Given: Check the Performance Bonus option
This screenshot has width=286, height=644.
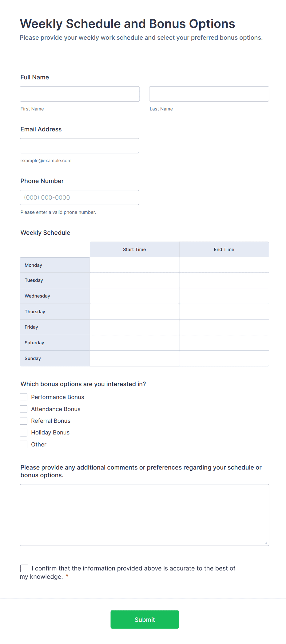Looking at the screenshot, I should [x=23, y=397].
